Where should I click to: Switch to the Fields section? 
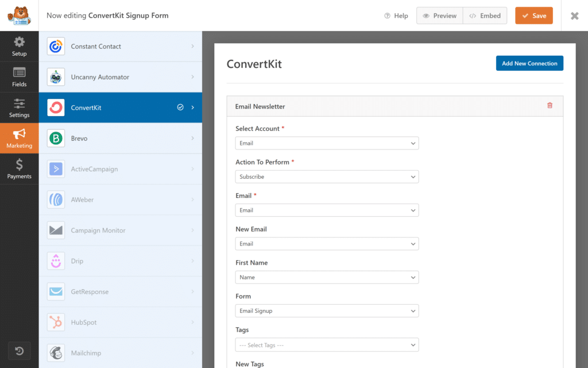[19, 76]
